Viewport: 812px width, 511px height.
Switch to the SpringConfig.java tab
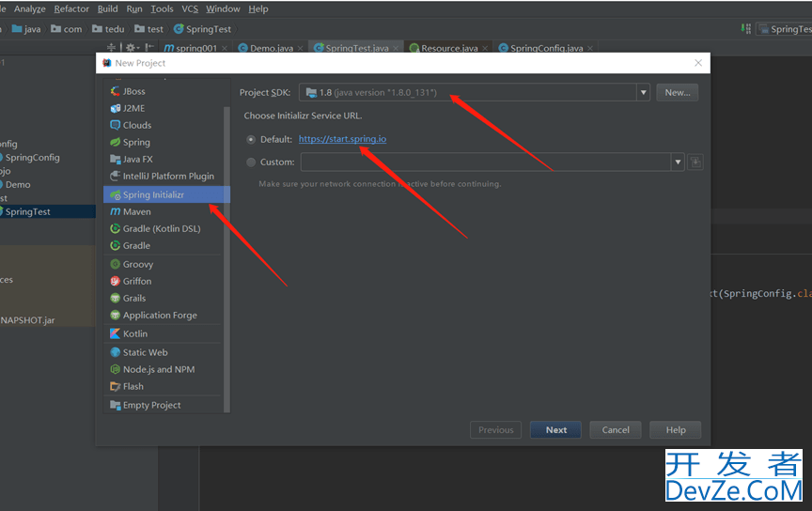pyautogui.click(x=546, y=48)
